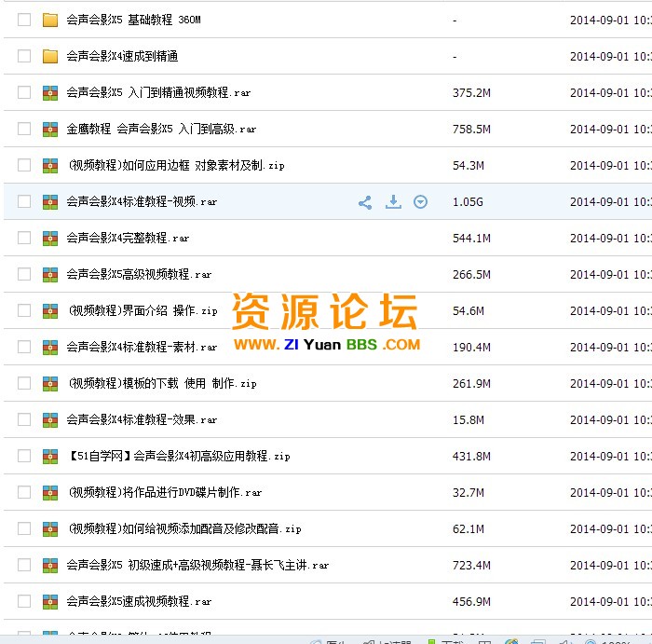Viewport: 652px width, 644px height.
Task: Click the folder icon of 会声会影X4速成到精通
Action: pyautogui.click(x=50, y=56)
